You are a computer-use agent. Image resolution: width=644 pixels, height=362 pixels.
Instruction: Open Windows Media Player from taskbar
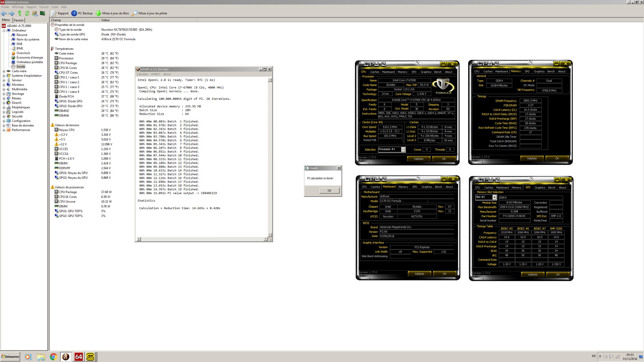(28, 356)
